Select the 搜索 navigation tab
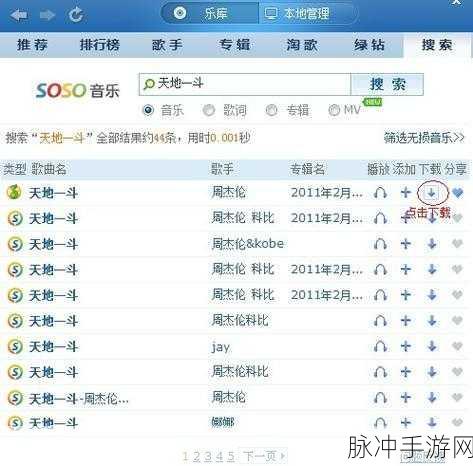The image size is (473, 466). (x=437, y=45)
